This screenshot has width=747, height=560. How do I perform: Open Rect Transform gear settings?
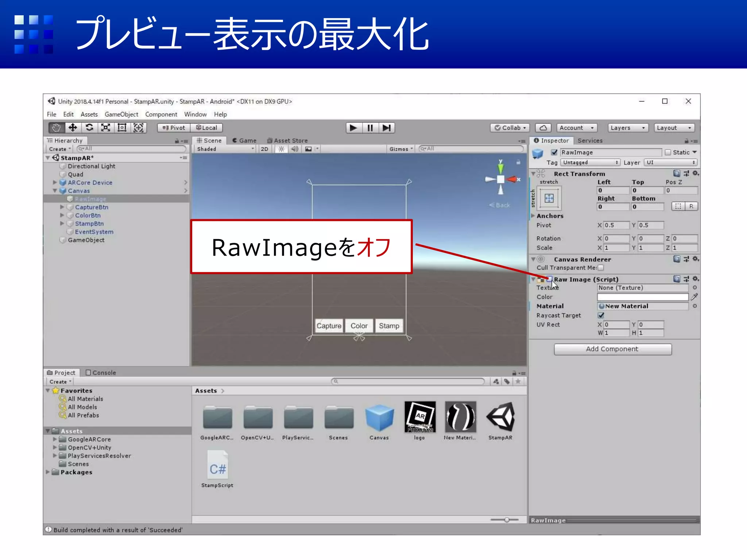[x=696, y=173]
